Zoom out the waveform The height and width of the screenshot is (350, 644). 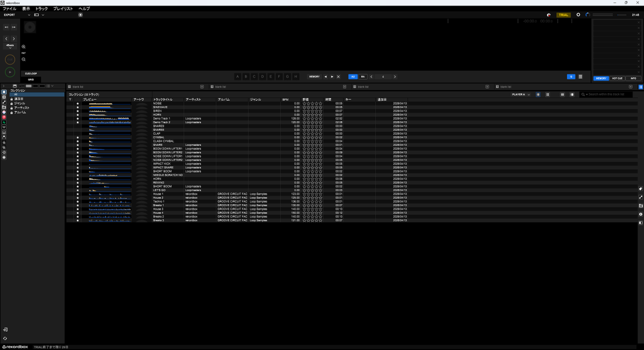point(24,59)
